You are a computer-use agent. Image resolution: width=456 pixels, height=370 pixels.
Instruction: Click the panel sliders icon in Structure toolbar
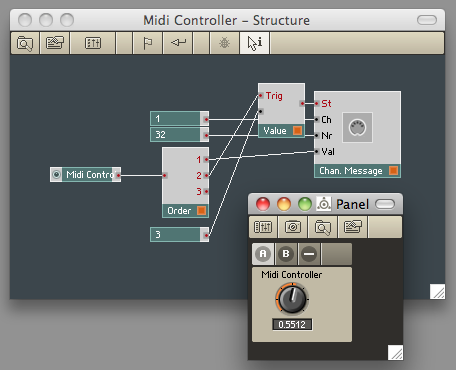click(x=93, y=43)
